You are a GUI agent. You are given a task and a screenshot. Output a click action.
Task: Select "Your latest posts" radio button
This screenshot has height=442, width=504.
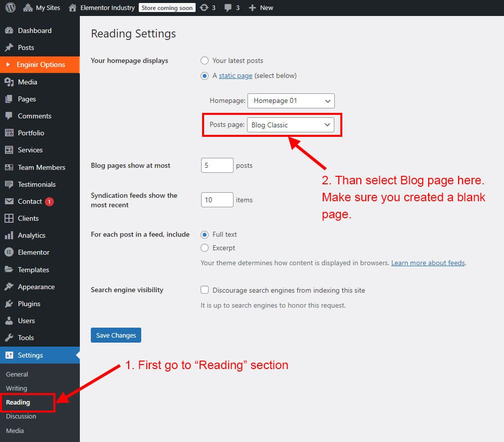click(x=205, y=60)
